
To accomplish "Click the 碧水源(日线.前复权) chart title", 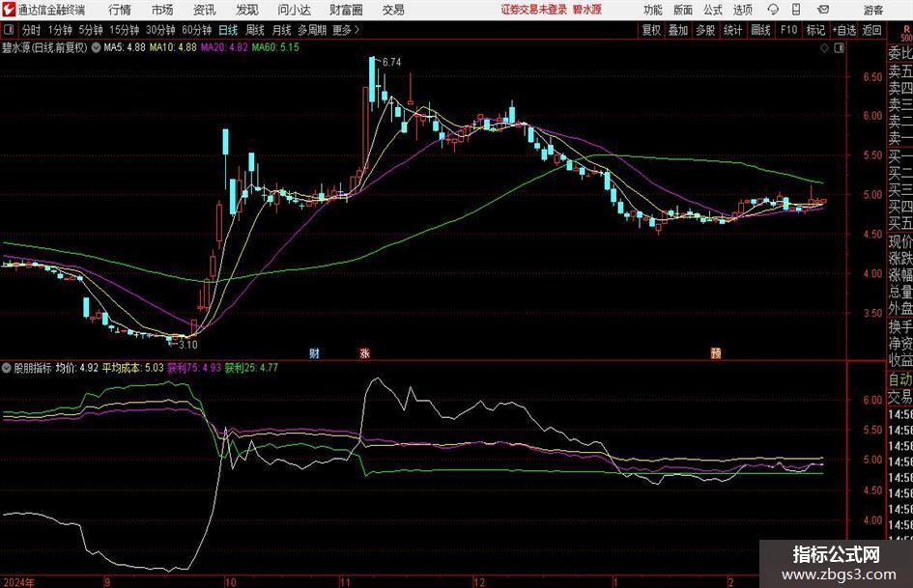I will pyautogui.click(x=44, y=47).
